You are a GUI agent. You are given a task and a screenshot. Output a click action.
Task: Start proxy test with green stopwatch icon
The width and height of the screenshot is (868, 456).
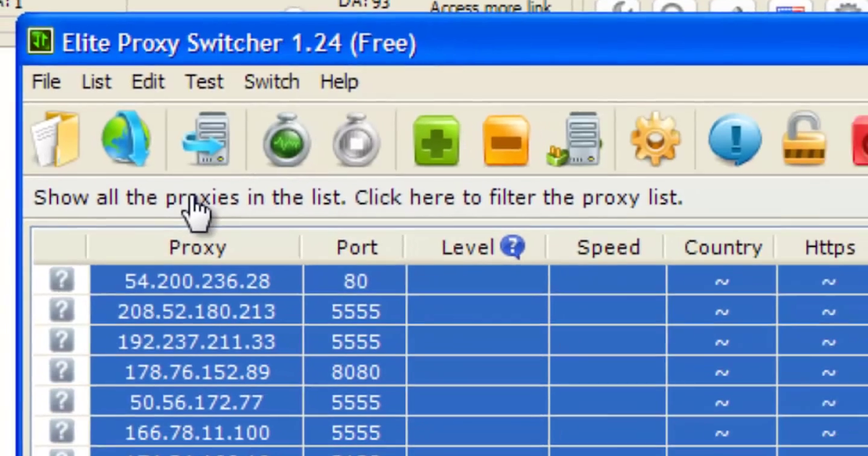[x=286, y=138]
